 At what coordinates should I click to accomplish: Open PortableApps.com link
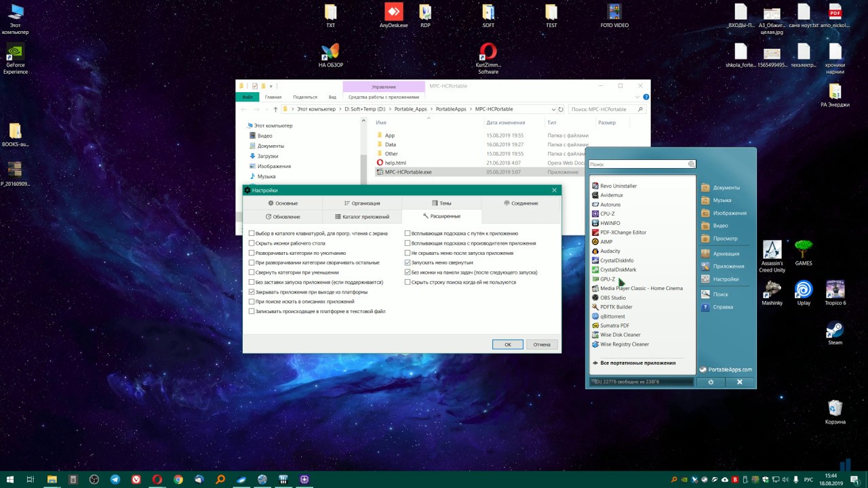point(726,369)
